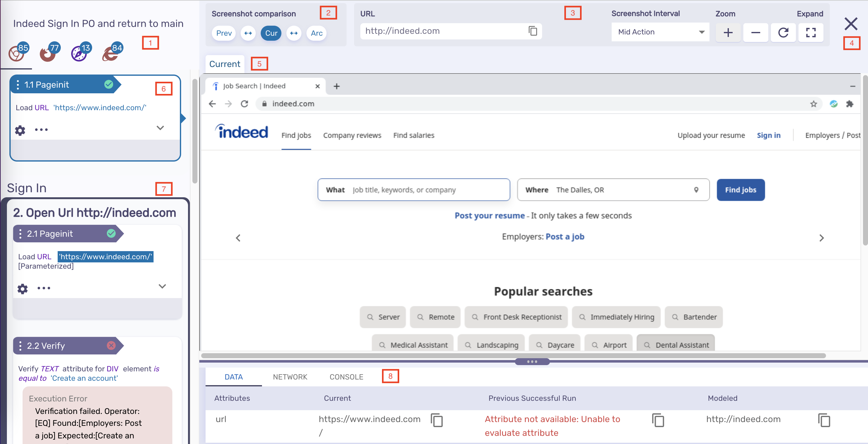Screen dimensions: 868x444
Task: Select the Current screenshot tab
Action: click(225, 64)
